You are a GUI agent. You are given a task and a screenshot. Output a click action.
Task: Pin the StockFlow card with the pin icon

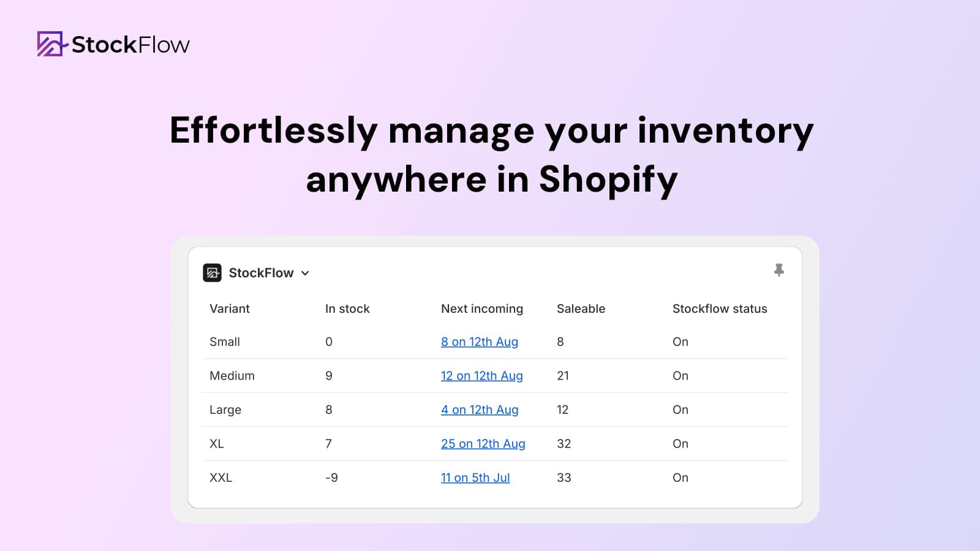click(x=778, y=270)
